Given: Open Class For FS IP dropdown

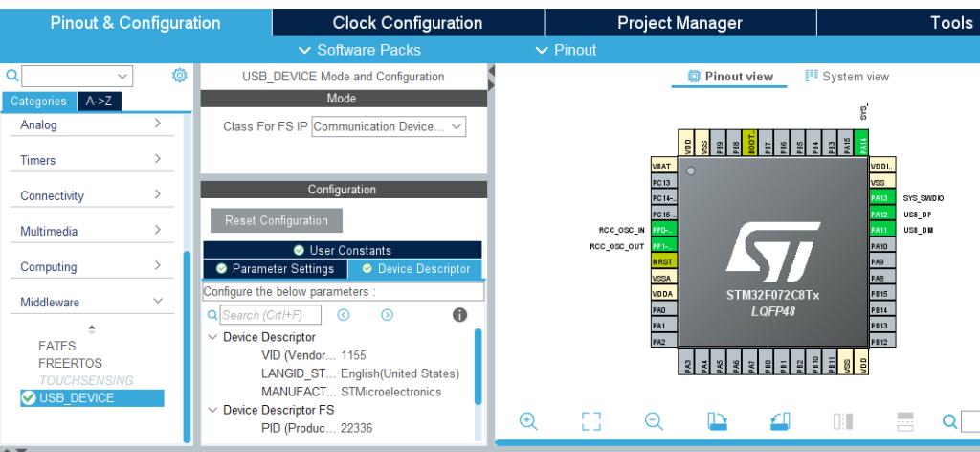Looking at the screenshot, I should click(389, 126).
